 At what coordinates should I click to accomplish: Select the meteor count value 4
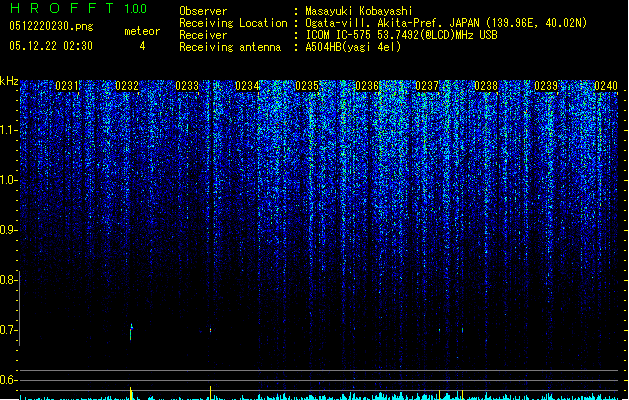(x=142, y=46)
